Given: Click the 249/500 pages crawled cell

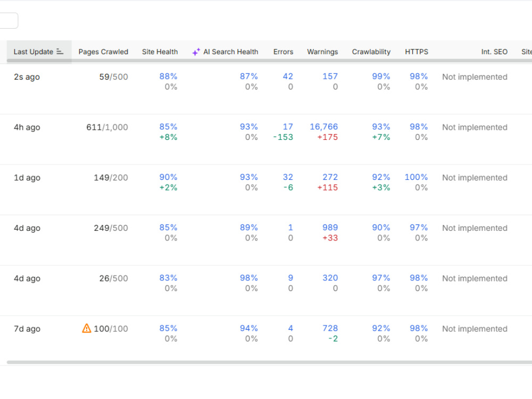Looking at the screenshot, I should pyautogui.click(x=111, y=228).
